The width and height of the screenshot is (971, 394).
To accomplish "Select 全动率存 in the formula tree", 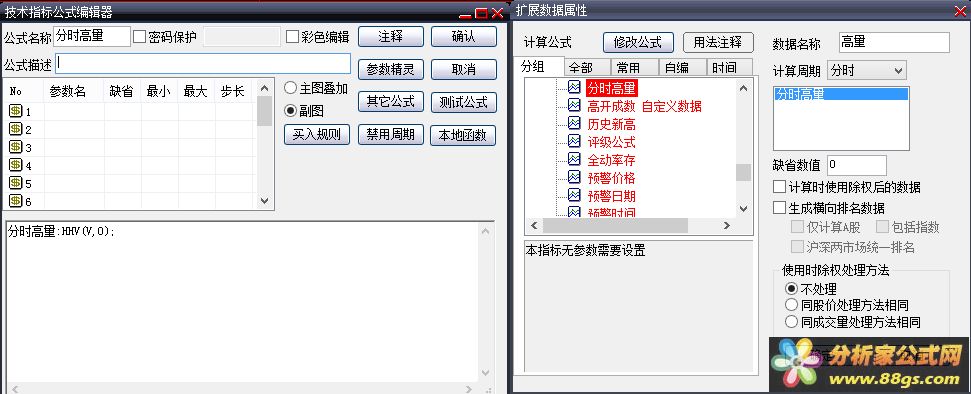I will (x=611, y=160).
